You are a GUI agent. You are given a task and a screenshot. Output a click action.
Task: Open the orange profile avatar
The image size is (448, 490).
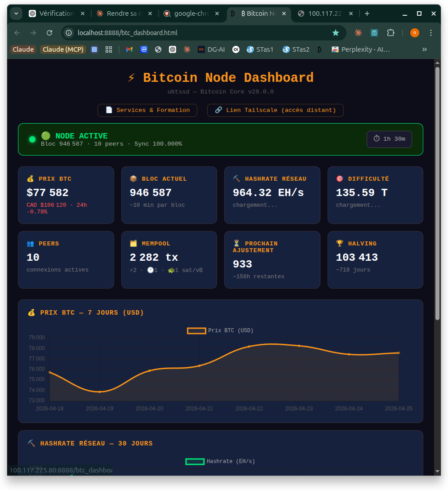pos(414,33)
